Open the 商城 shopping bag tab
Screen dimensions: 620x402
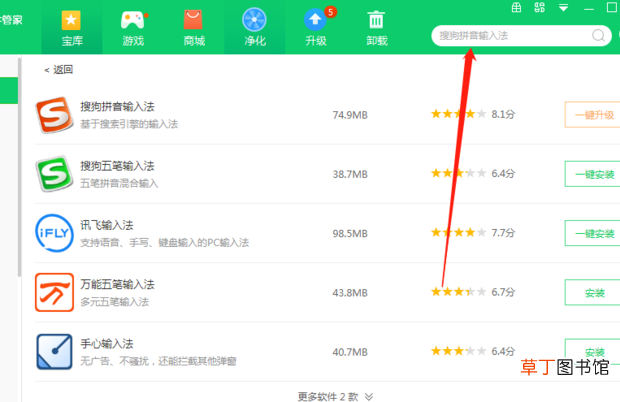tap(194, 28)
